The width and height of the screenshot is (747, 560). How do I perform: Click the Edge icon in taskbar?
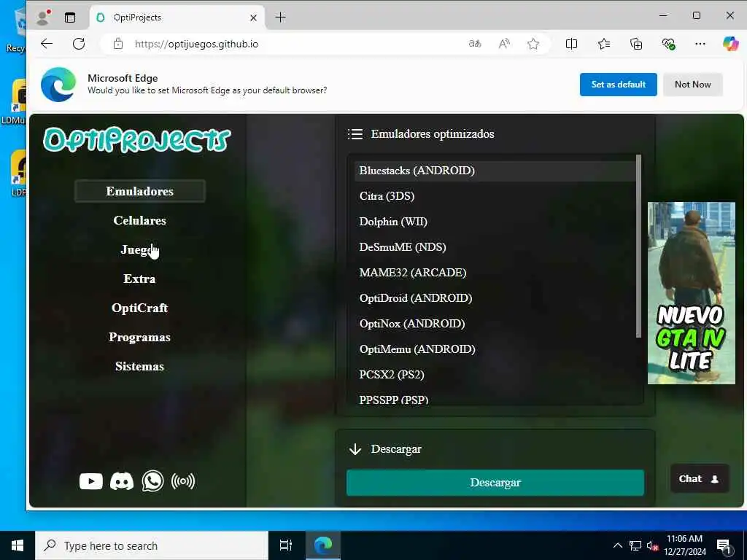pyautogui.click(x=322, y=545)
